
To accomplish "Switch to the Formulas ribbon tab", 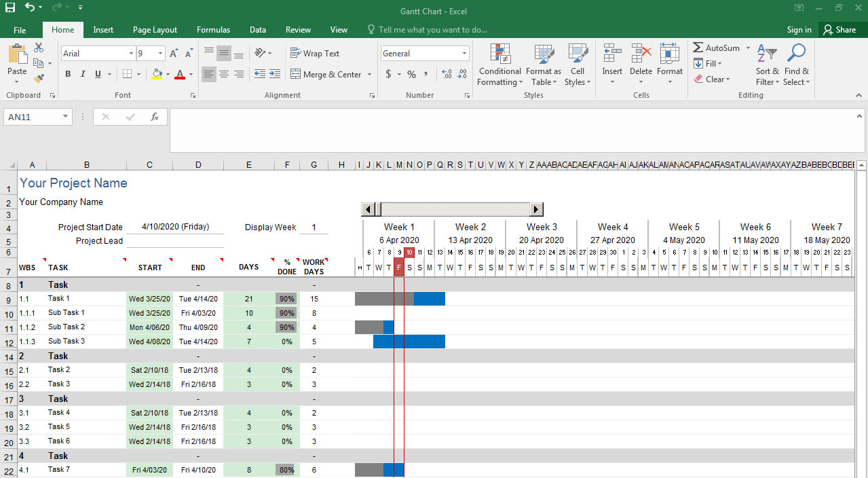I will coord(213,29).
